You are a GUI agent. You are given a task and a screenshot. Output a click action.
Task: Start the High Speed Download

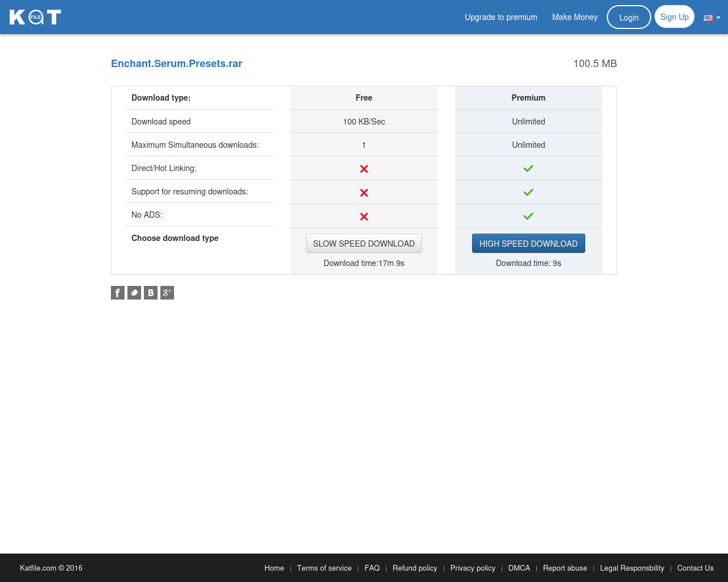528,244
